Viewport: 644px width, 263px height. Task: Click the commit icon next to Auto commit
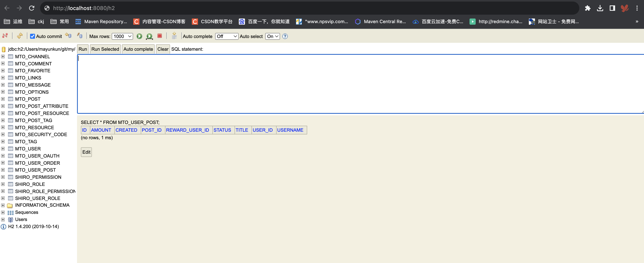(x=68, y=35)
